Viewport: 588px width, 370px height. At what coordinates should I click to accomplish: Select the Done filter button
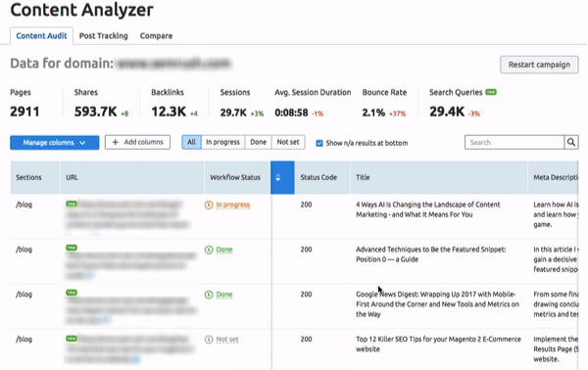coord(259,142)
